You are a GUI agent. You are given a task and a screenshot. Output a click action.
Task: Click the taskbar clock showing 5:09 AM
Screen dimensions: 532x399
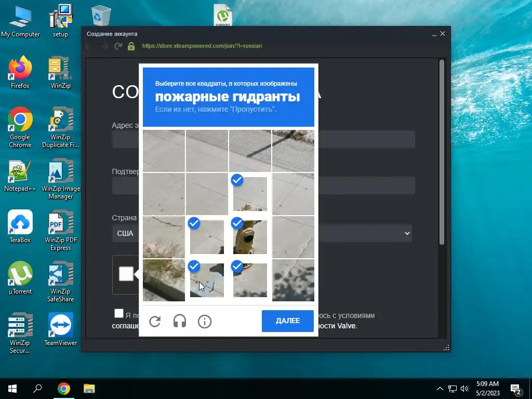click(x=487, y=389)
